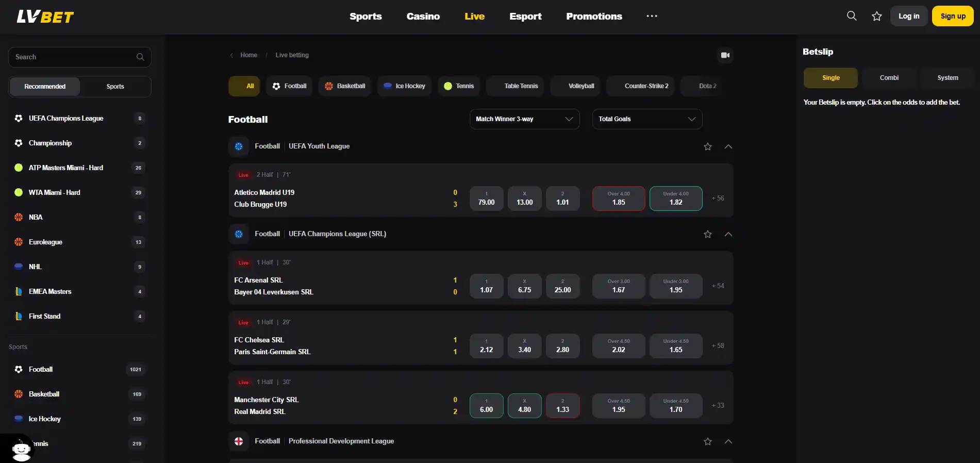This screenshot has width=980, height=463.
Task: Click the Sign up button
Action: pyautogui.click(x=953, y=16)
